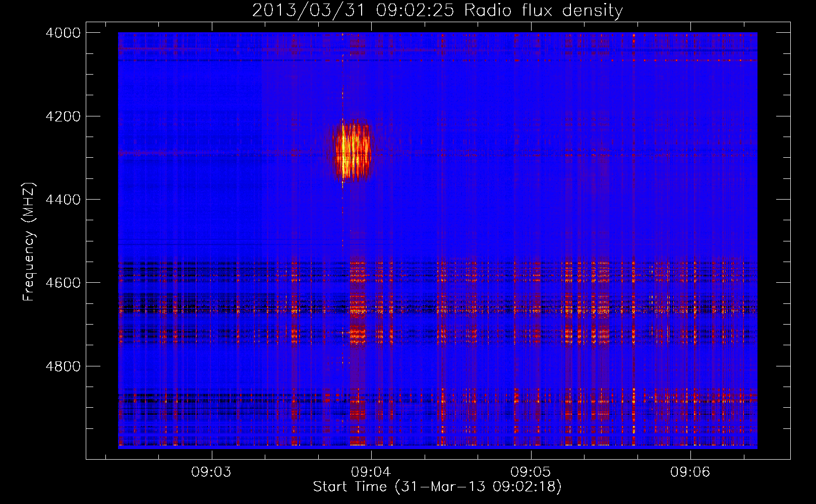The height and width of the screenshot is (504, 816).
Task: Click the 4000 frequency axis label
Action: (x=63, y=33)
